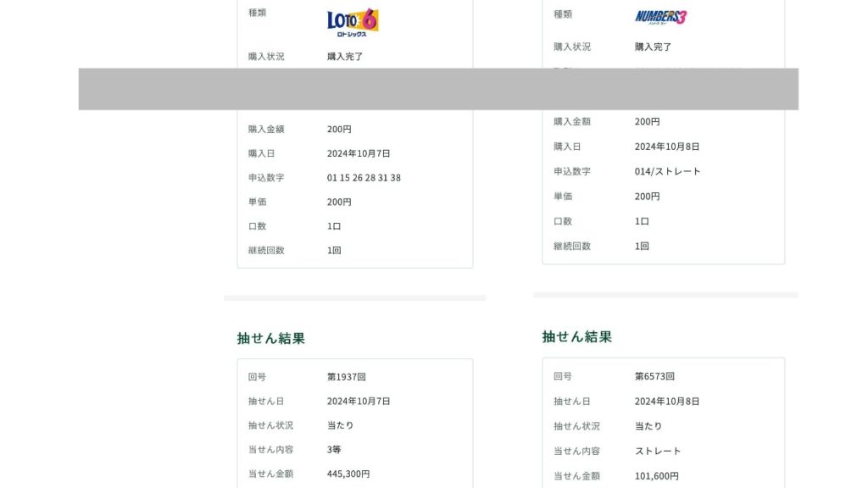
Task: Click the 101,600円 prize amount
Action: [656, 476]
